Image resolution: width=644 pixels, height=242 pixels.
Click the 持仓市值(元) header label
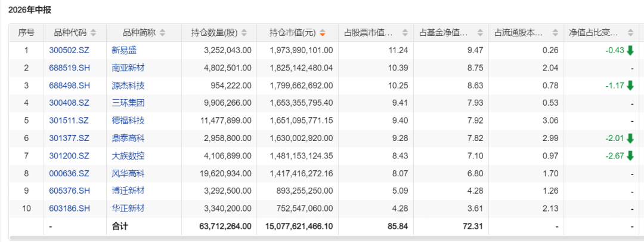click(x=292, y=33)
